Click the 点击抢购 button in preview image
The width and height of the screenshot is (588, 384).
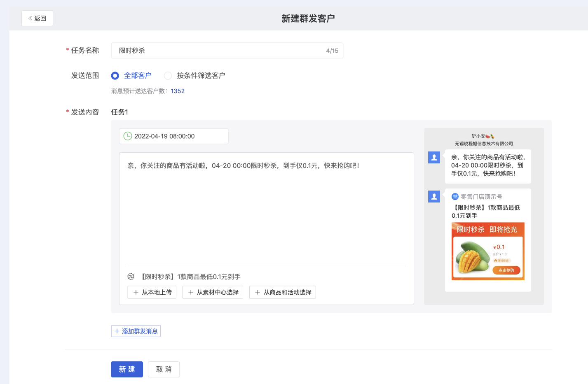coord(506,270)
